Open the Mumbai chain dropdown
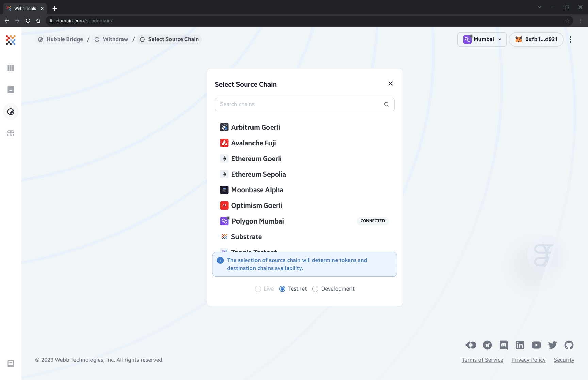588x380 pixels. (x=482, y=39)
